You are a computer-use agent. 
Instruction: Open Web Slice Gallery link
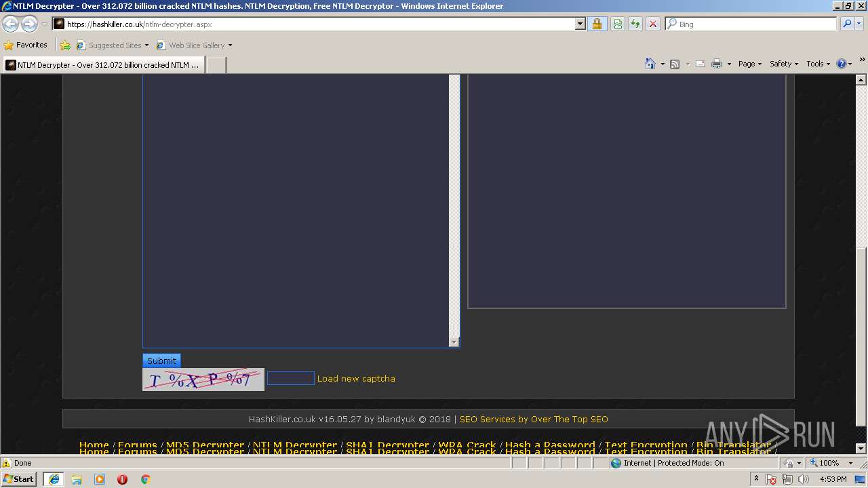pos(194,45)
